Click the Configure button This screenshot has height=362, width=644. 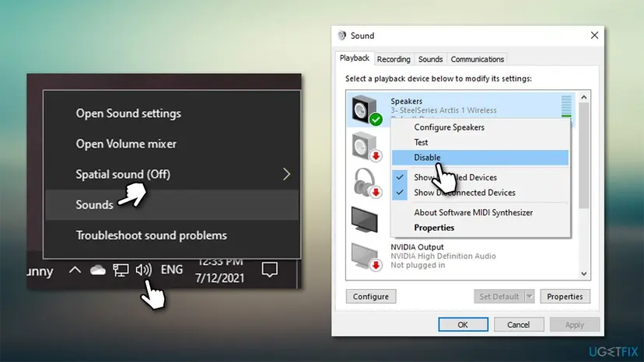(371, 296)
